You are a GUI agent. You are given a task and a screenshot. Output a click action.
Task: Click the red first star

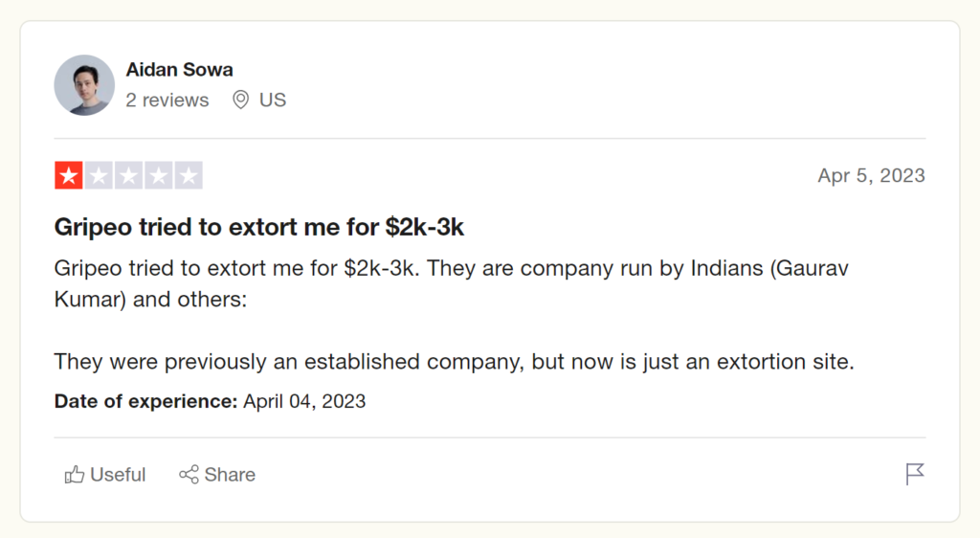pyautogui.click(x=69, y=176)
